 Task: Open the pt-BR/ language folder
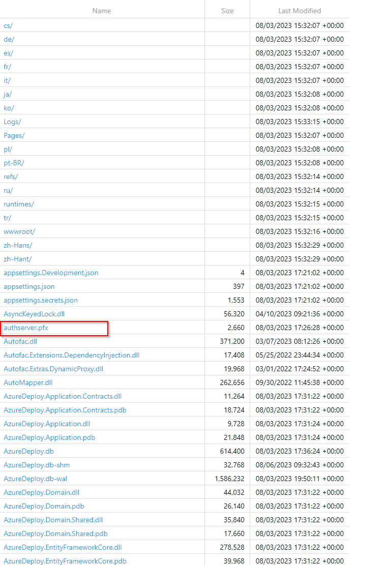[14, 163]
